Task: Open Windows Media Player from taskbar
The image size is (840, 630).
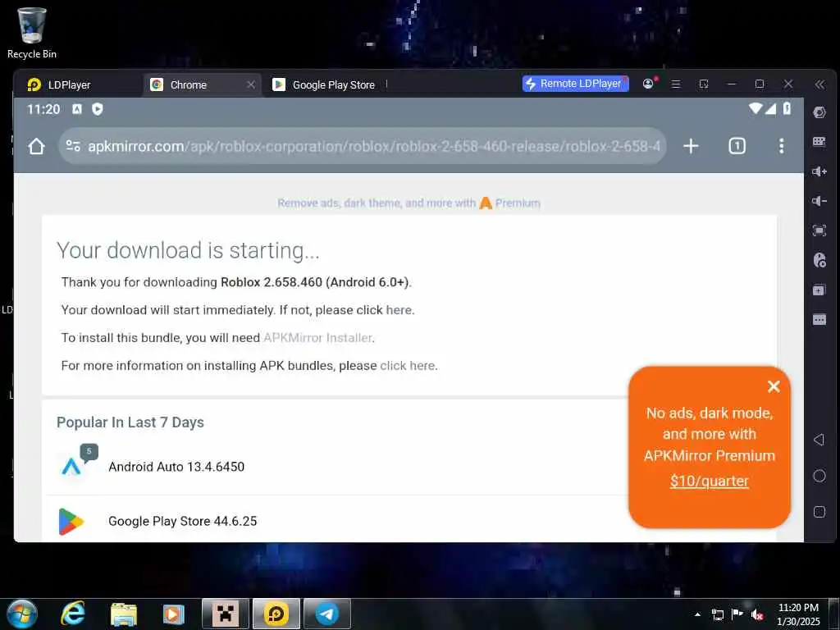Action: [x=174, y=614]
